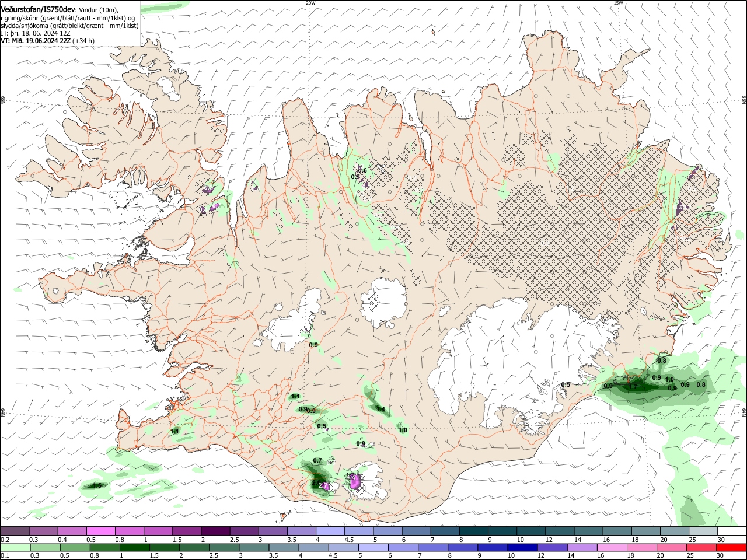
Task: Click the darkest purple snow swatch at 2
Action: click(x=215, y=531)
